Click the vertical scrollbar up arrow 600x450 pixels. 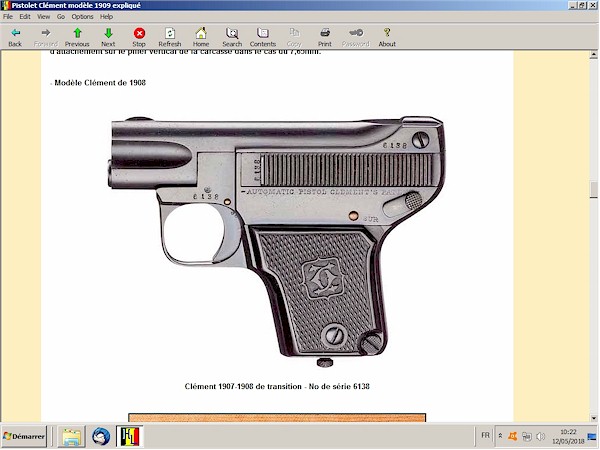click(x=593, y=55)
